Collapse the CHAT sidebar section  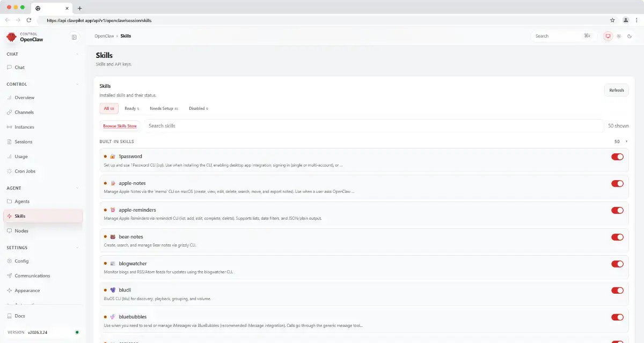(77, 54)
